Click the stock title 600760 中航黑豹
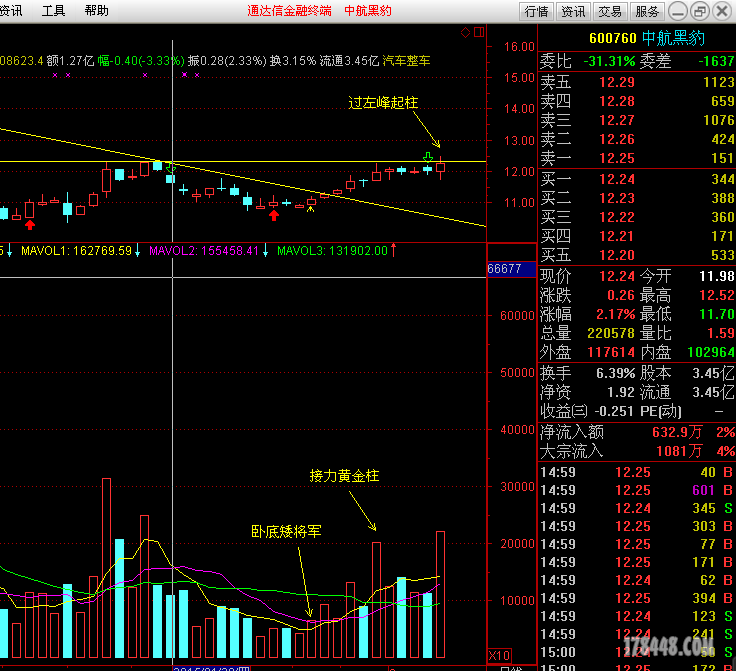Viewport: 736px width, 671px height. pos(646,38)
